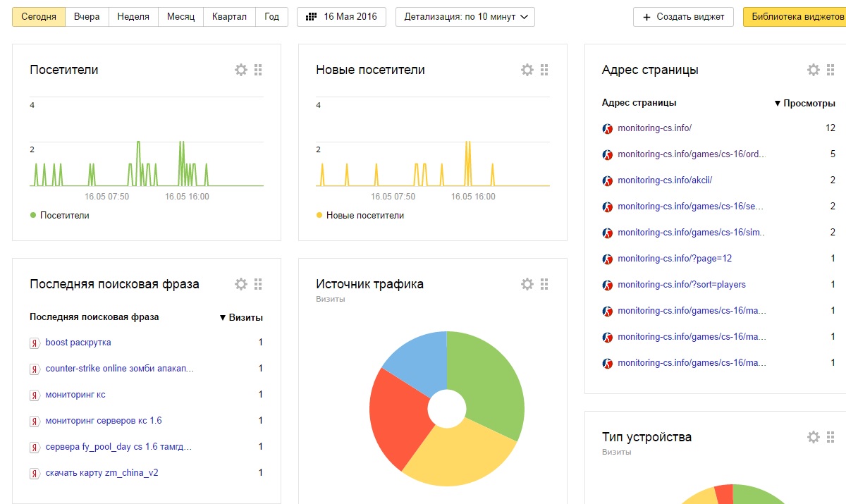Image resolution: width=846 pixels, height=504 pixels.
Task: Open monitoring-cs.info/?sort=players link
Action: [682, 285]
